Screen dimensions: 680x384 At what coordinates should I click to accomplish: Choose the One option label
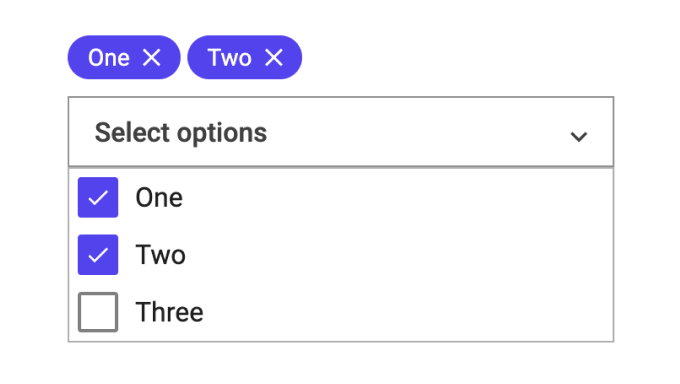click(159, 198)
